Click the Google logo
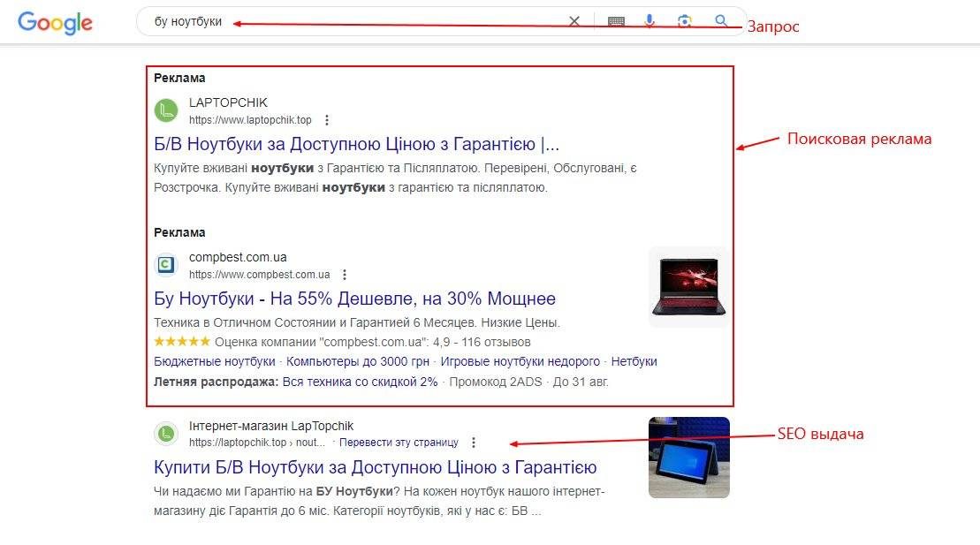The image size is (980, 545). 55,23
